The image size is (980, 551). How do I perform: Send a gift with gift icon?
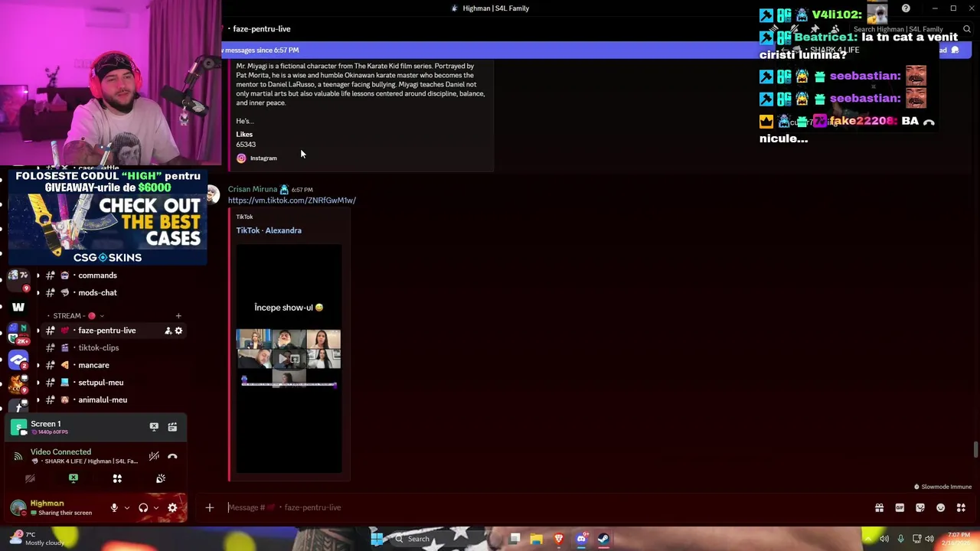tap(879, 507)
